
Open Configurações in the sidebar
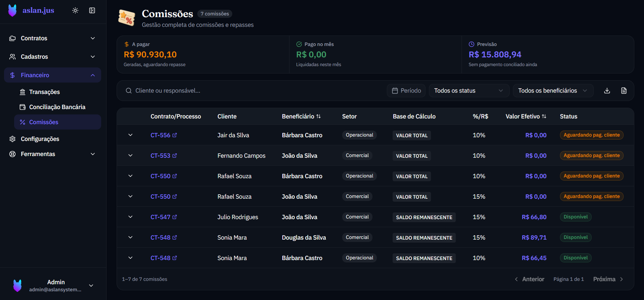[53, 139]
